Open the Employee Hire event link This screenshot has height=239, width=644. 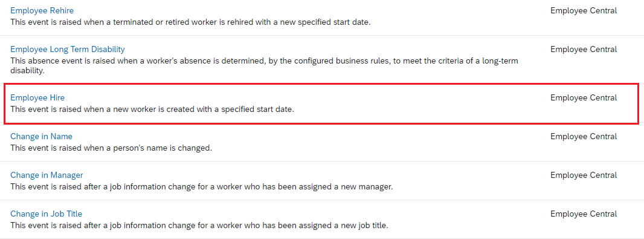37,97
